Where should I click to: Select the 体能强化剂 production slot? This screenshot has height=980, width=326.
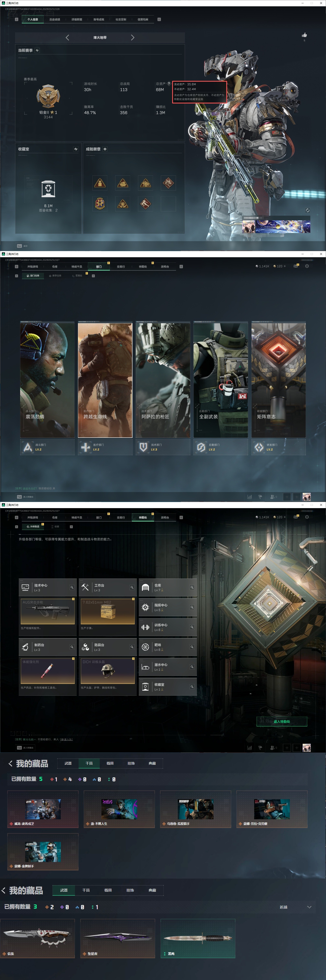47,671
